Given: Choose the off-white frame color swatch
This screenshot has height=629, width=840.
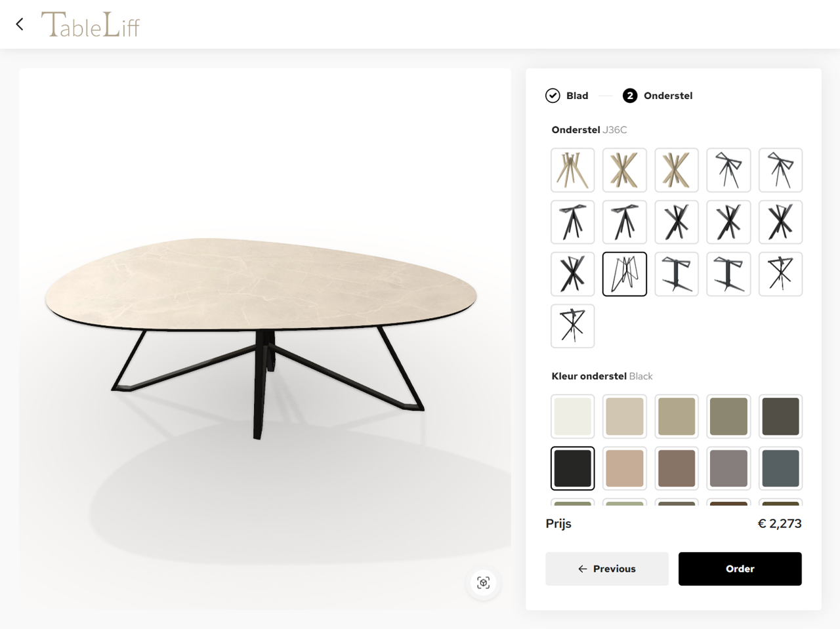Looking at the screenshot, I should tap(573, 416).
